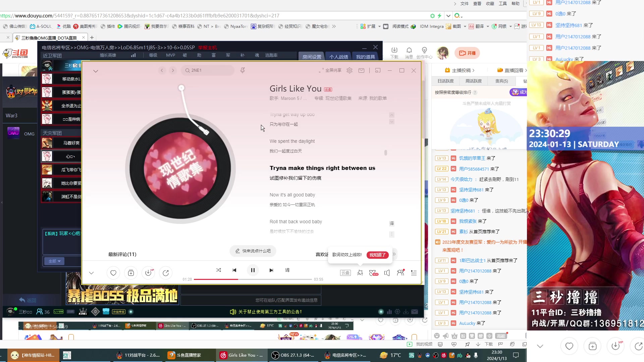This screenshot has height=362, width=644.
Task: Jump to lyric line 'We spent the daylight'
Action: (292, 141)
